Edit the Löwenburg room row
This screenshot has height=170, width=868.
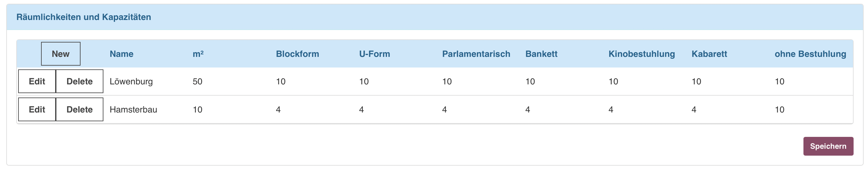click(x=37, y=81)
